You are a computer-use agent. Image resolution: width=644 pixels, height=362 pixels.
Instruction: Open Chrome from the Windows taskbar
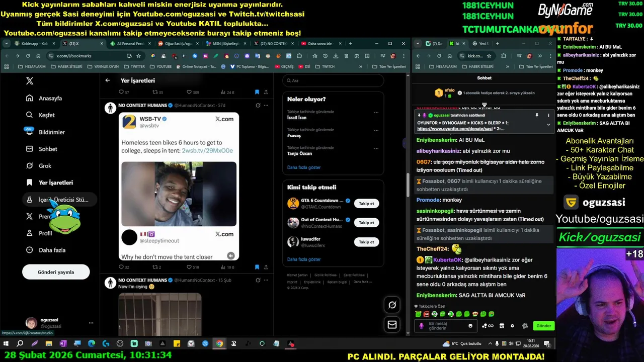click(219, 344)
